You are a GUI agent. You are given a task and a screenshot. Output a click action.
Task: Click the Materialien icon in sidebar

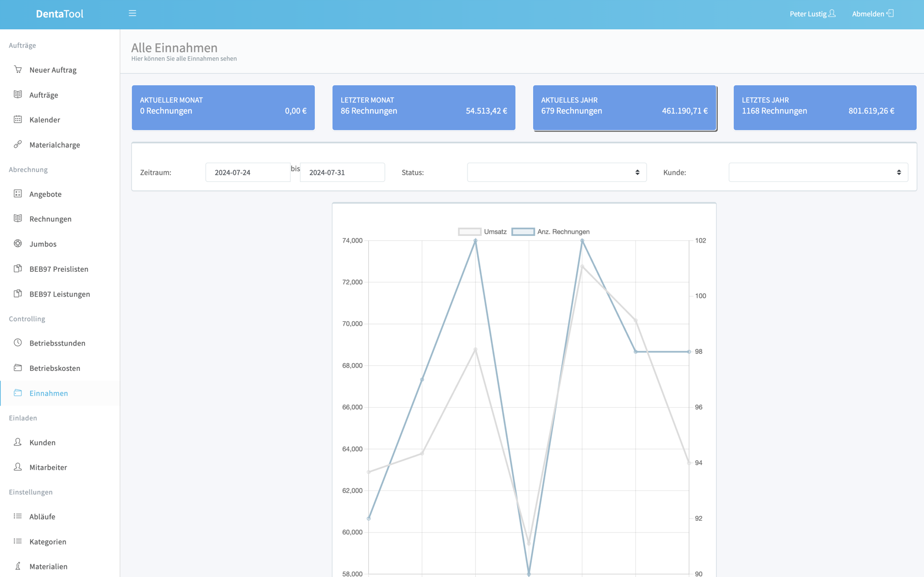coord(18,566)
